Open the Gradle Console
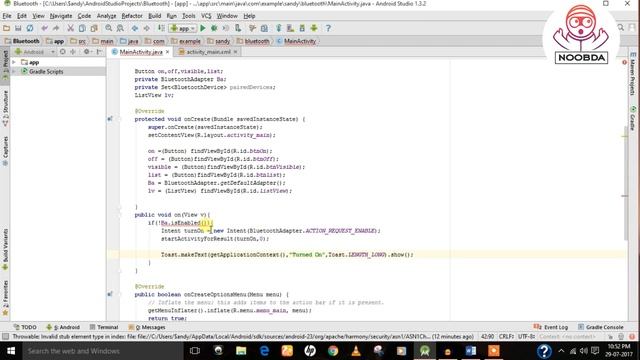 (x=601, y=327)
